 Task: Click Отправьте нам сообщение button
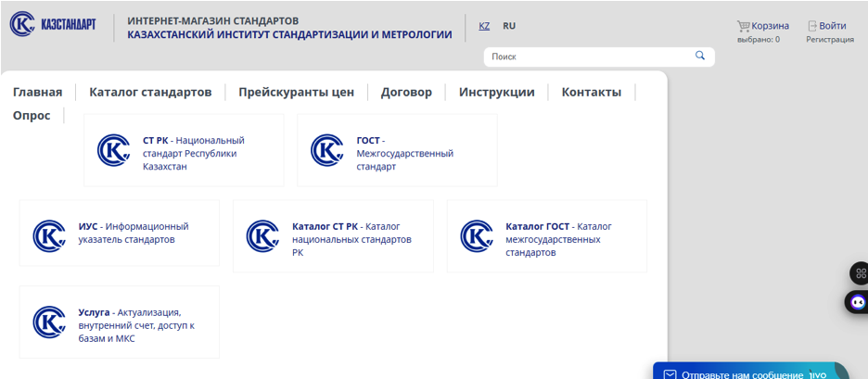[x=750, y=372]
